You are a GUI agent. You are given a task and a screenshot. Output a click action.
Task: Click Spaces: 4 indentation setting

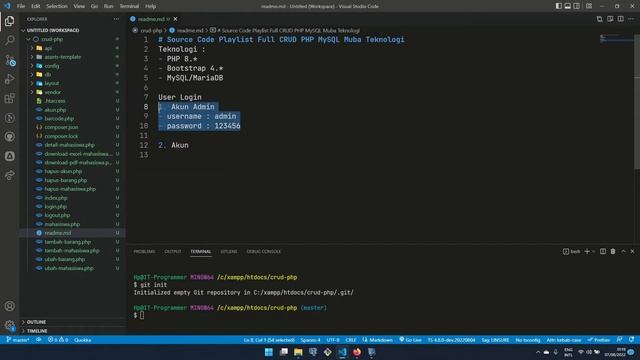(310, 340)
